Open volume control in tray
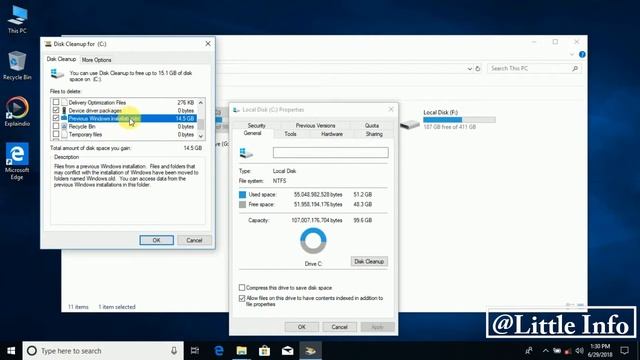640x360 pixels. (x=579, y=351)
